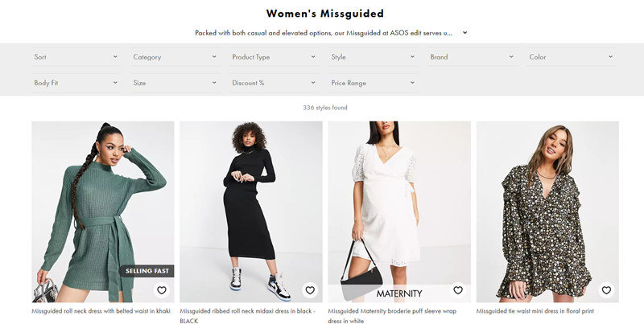Expand the Price Range filter
The width and height of the screenshot is (644, 324).
click(x=373, y=83)
